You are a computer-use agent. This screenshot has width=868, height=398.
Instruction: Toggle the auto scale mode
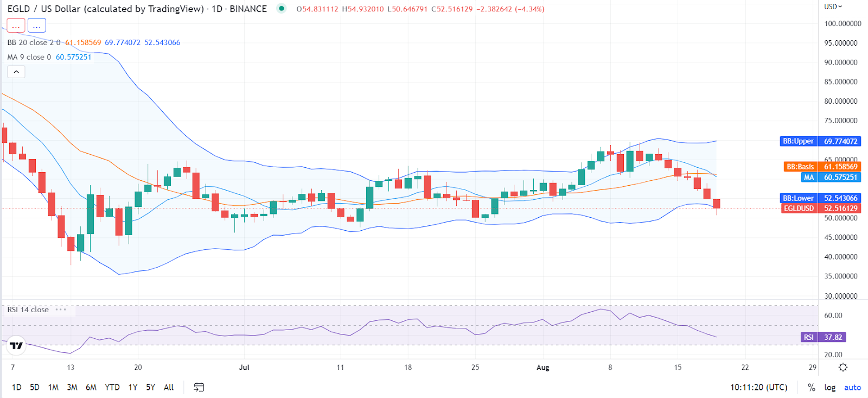click(852, 387)
